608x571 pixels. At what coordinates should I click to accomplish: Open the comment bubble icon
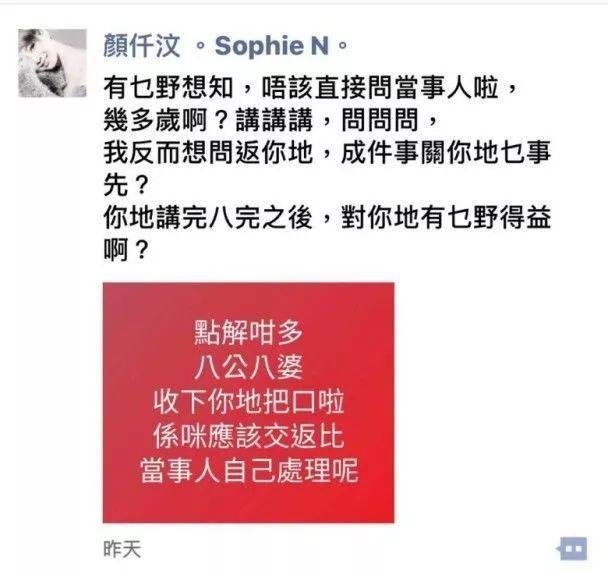click(572, 548)
